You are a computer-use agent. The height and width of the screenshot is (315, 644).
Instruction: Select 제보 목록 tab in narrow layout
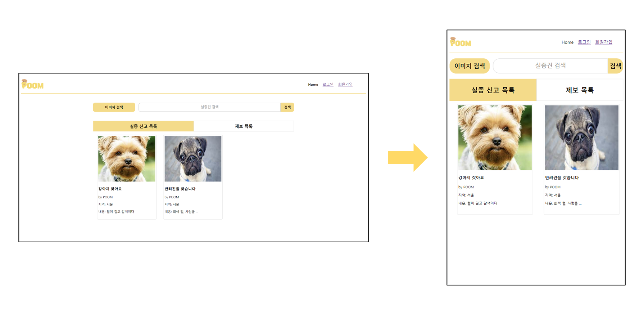point(580,90)
